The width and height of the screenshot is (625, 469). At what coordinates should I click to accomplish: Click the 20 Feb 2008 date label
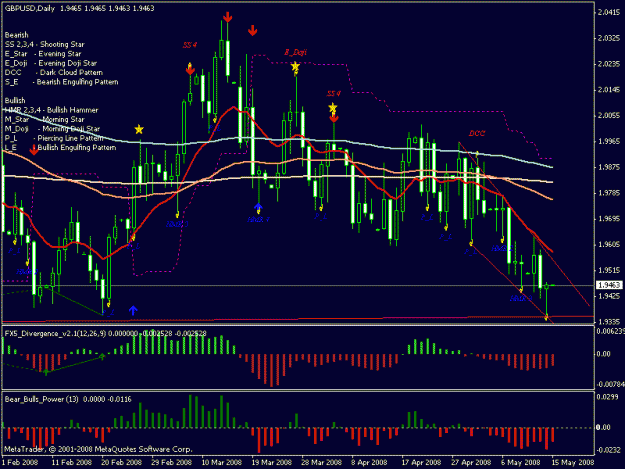122,463
